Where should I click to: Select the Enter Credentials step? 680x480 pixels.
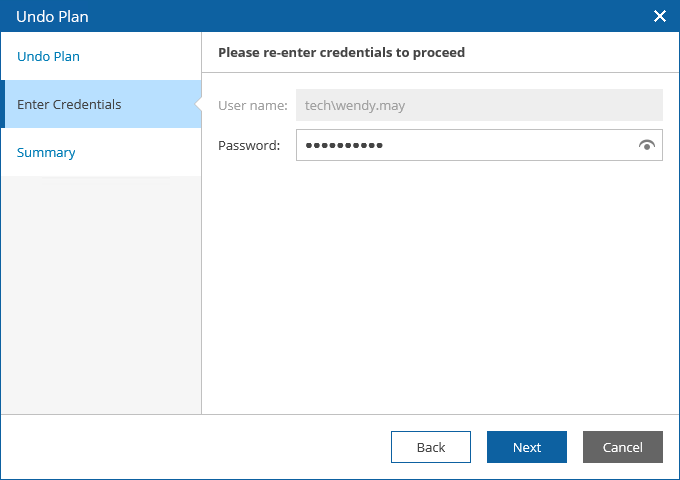(x=70, y=105)
